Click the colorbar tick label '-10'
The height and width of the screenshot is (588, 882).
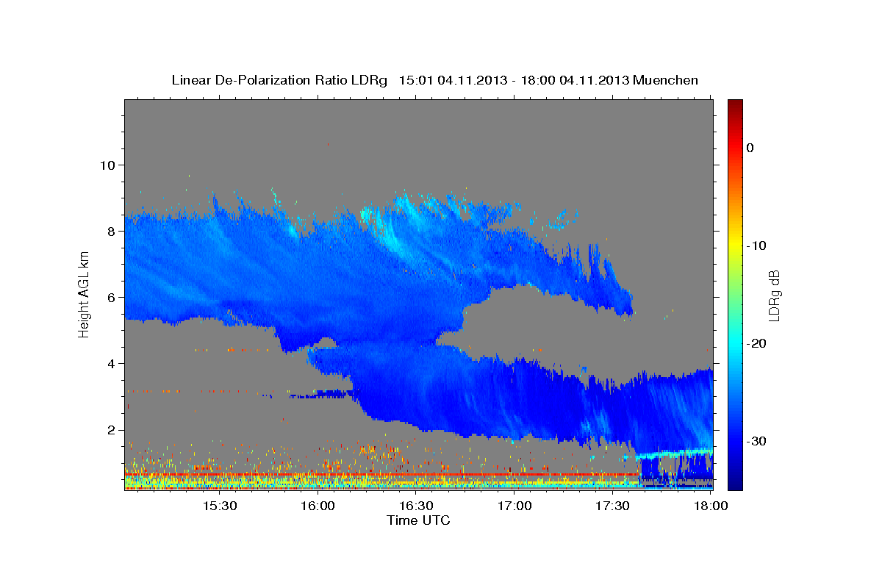(x=756, y=245)
